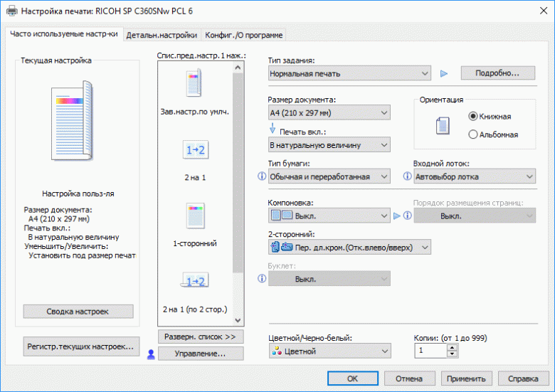Click the Отмена button

(410, 378)
